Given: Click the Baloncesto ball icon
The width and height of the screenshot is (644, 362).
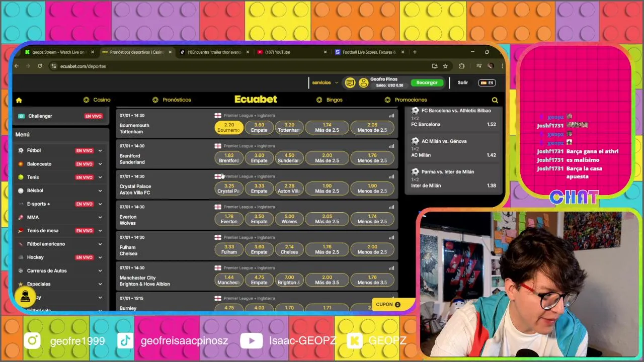Looking at the screenshot, I should pos(21,164).
